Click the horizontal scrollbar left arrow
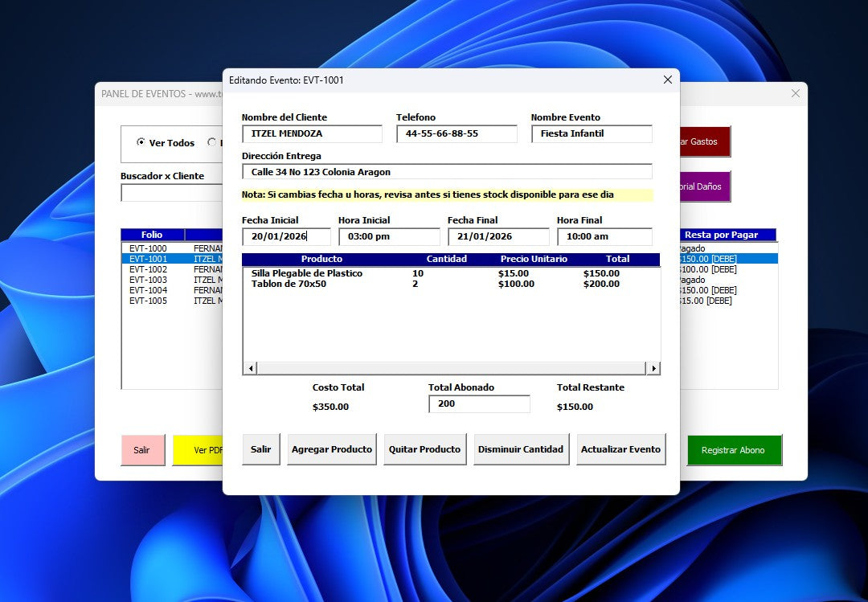This screenshot has height=602, width=868. point(251,368)
